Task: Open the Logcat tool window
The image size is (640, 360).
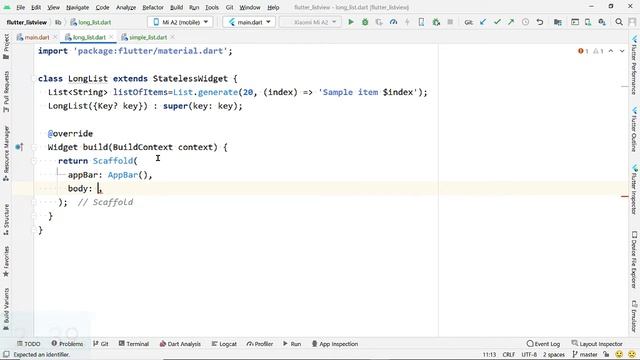Action: (x=224, y=344)
